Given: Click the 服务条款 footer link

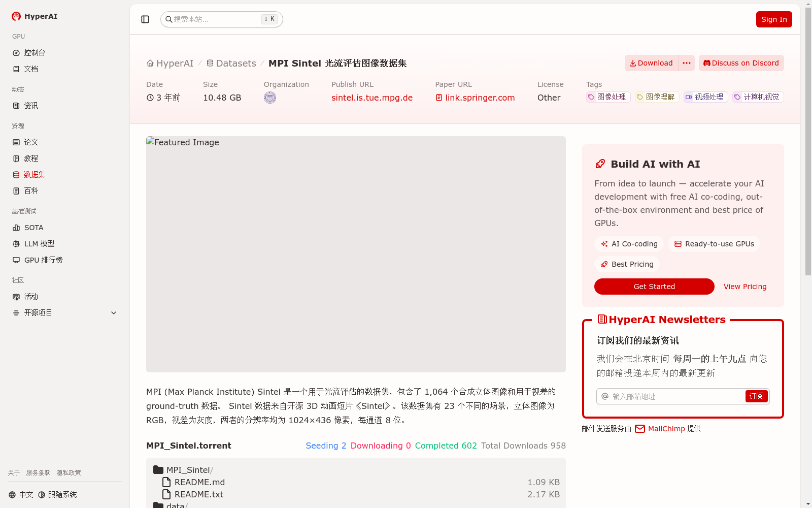Looking at the screenshot, I should coord(38,473).
